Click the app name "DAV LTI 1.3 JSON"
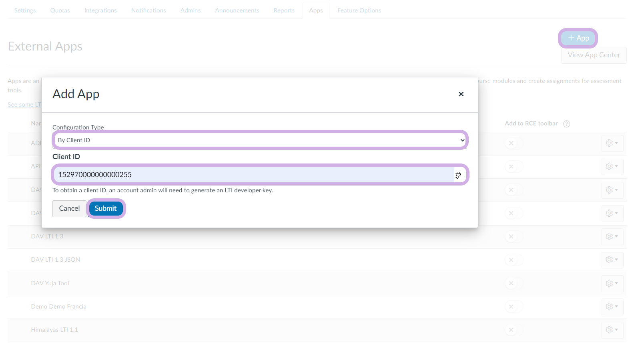Image resolution: width=644 pixels, height=345 pixels. [x=56, y=260]
